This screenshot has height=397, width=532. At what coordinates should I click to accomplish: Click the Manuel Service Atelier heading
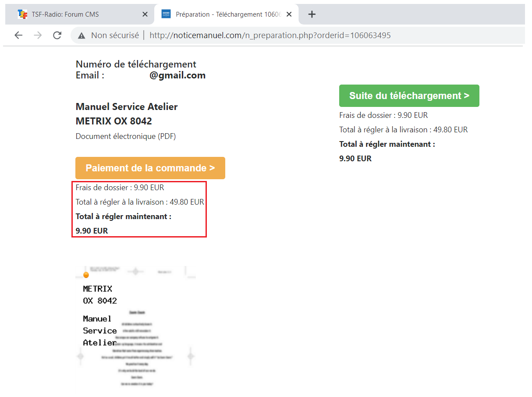click(x=127, y=107)
